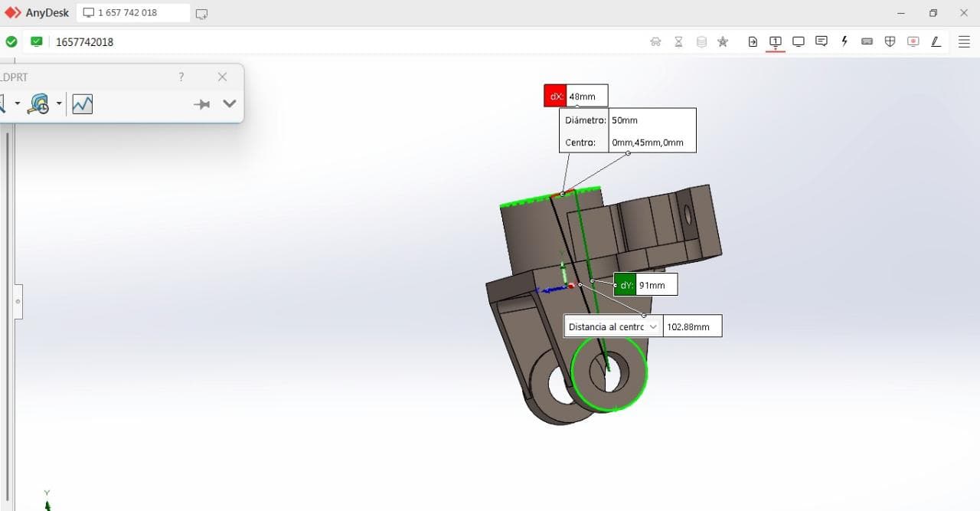
Task: Click the dX red label
Action: click(x=555, y=96)
